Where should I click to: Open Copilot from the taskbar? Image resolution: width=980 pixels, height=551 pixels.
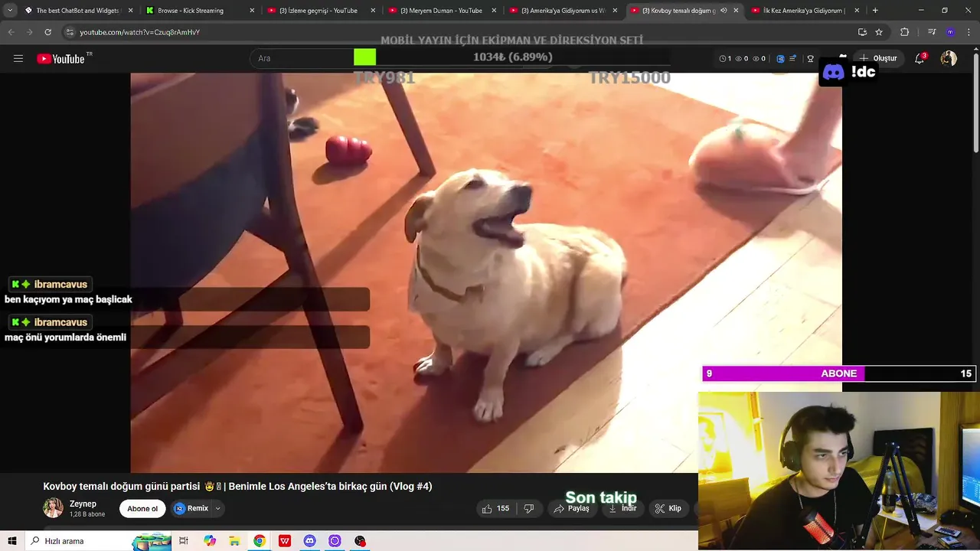210,541
